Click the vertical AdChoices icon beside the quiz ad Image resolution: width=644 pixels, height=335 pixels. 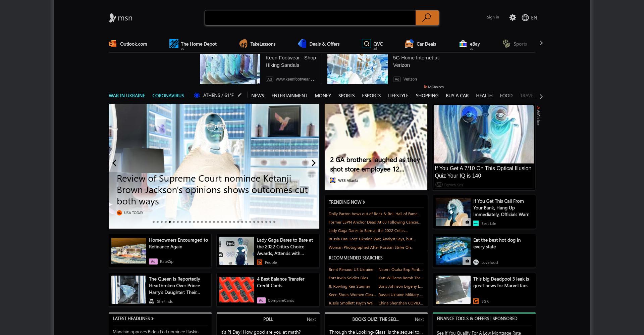tap(538, 108)
